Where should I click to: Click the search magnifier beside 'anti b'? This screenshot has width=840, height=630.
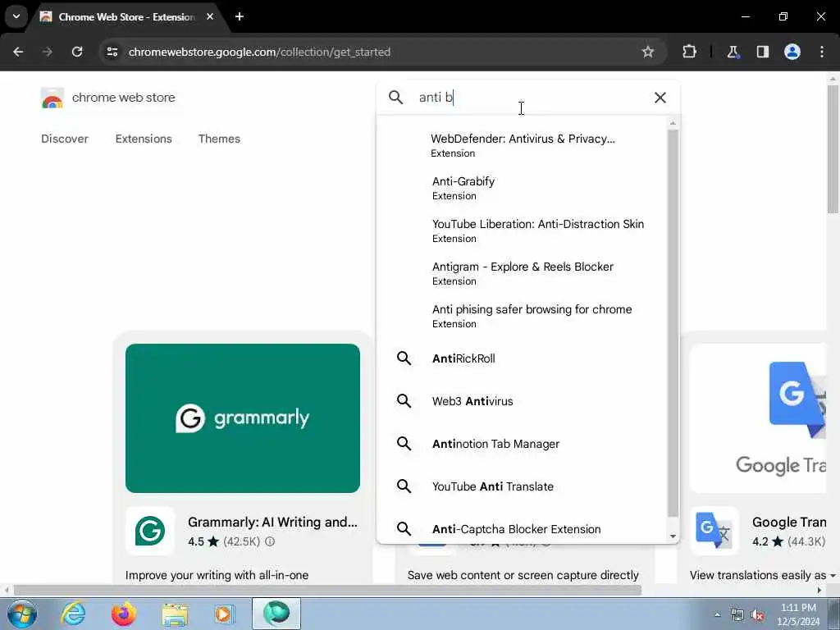click(396, 98)
